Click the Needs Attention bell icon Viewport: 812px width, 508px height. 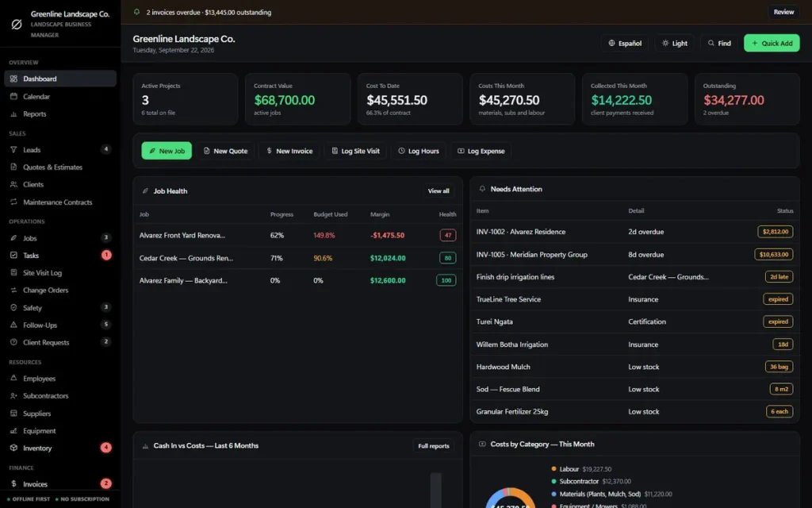pyautogui.click(x=482, y=189)
